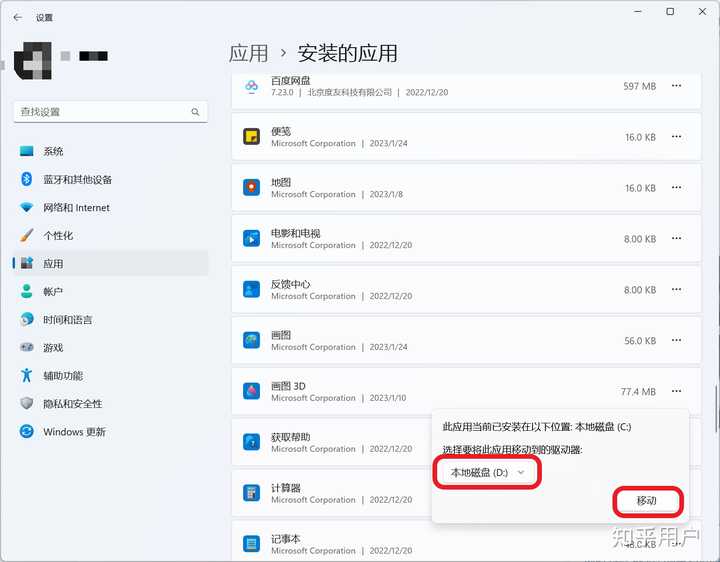Image resolution: width=720 pixels, height=562 pixels.
Task: Open more options for 地图
Action: pos(676,188)
